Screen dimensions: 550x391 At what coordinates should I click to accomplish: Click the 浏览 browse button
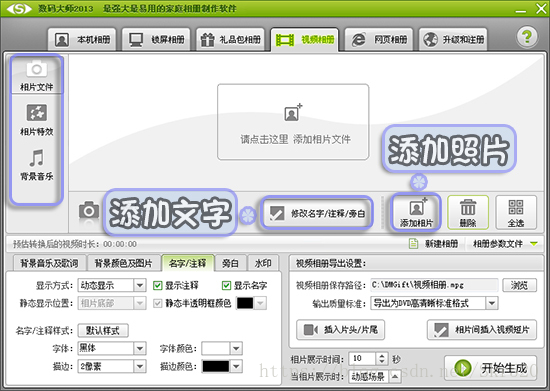pos(519,285)
